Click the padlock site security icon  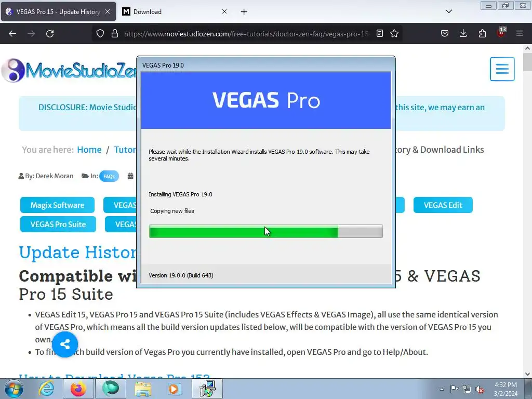point(115,33)
